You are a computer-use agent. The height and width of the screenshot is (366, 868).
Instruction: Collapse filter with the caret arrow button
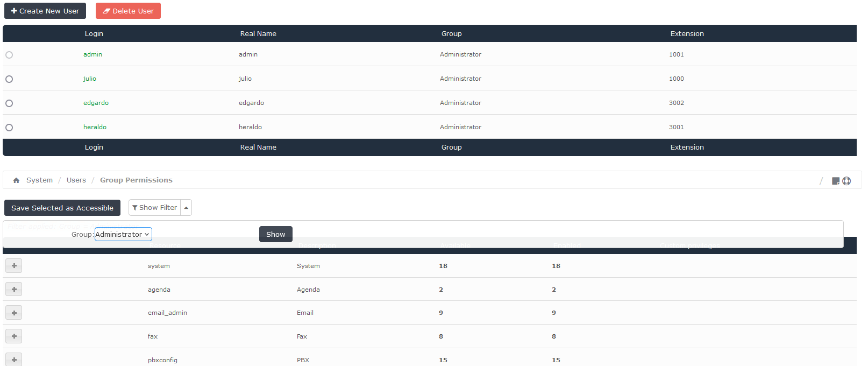186,208
